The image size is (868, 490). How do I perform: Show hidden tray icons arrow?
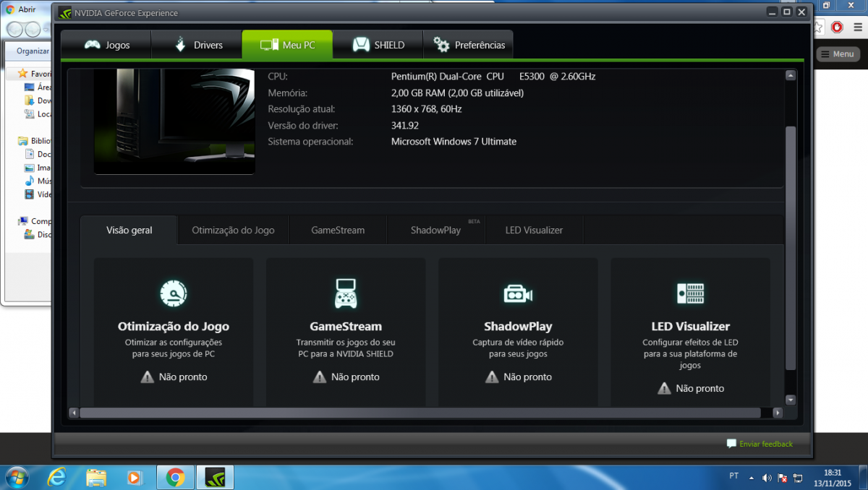(752, 478)
